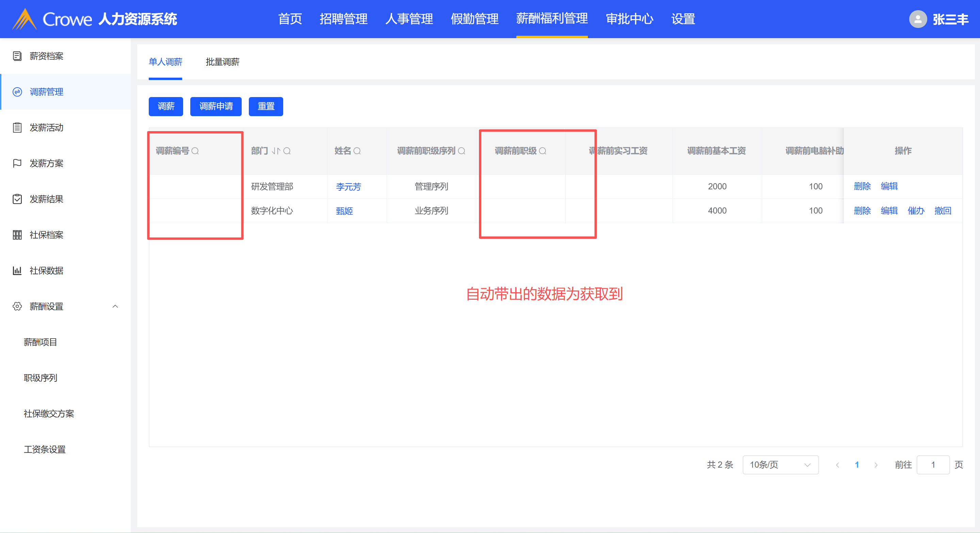Viewport: 980px width, 533px height.
Task: Open employee link 李元芳
Action: (348, 187)
